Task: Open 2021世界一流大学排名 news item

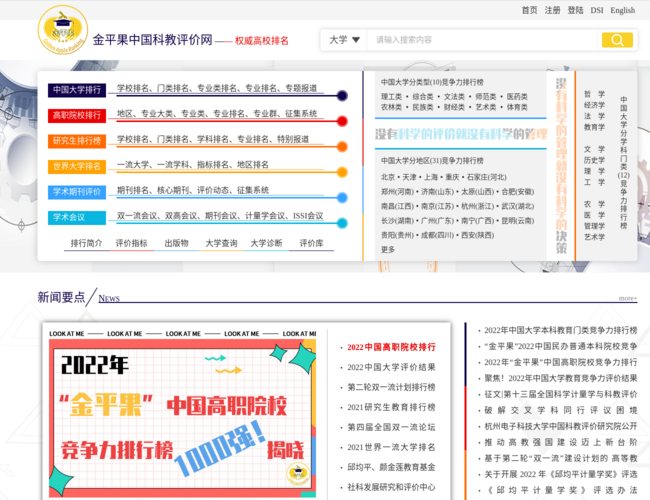Action: 391,447
